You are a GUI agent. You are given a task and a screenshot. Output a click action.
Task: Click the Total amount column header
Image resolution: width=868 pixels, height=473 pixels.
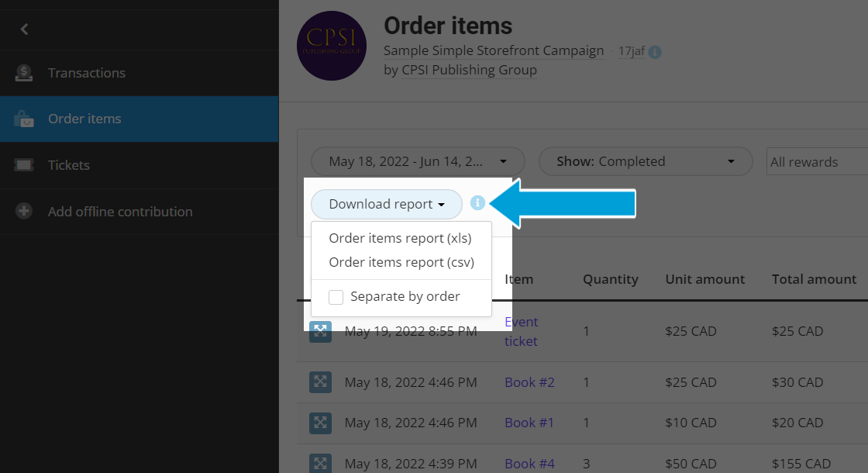click(814, 279)
